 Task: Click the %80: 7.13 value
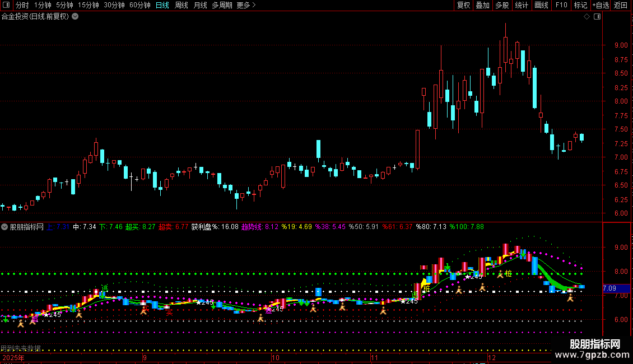pos(431,227)
